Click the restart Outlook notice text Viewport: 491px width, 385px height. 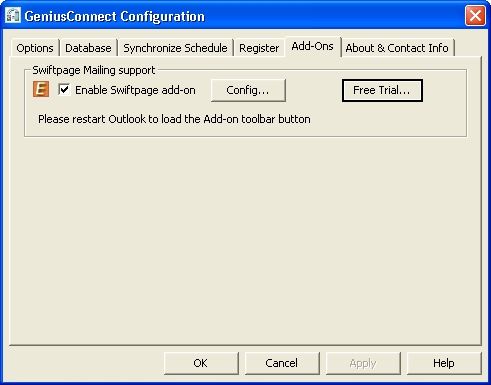[174, 119]
